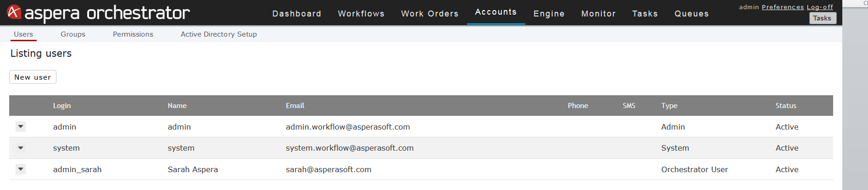Click the admin username in the header
The width and height of the screenshot is (868, 190).
click(749, 7)
